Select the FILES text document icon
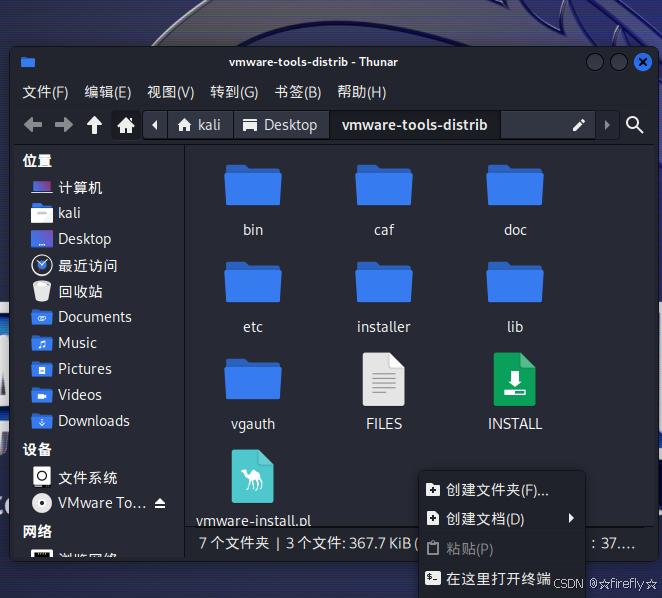Image resolution: width=662 pixels, height=598 pixels. (x=384, y=379)
